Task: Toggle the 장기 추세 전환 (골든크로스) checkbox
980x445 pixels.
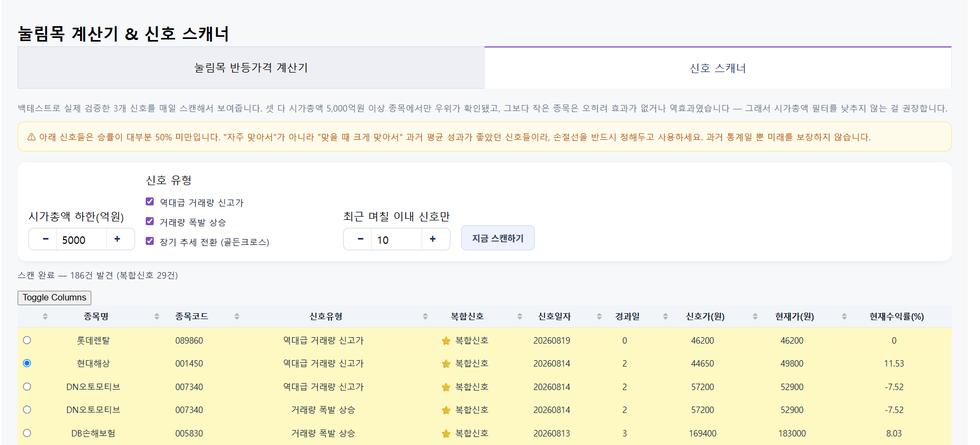Action: pos(150,241)
